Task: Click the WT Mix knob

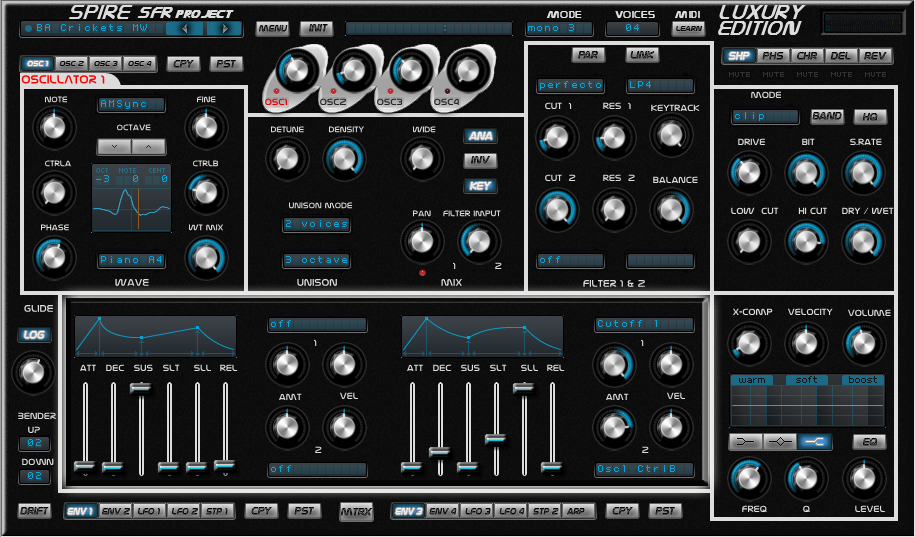Action: pyautogui.click(x=206, y=259)
